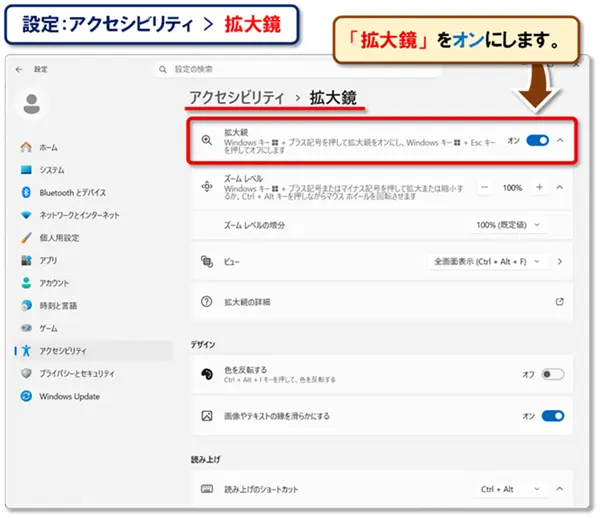Click the 時刻と言語 globe icon
The image size is (600, 518).
tap(26, 305)
